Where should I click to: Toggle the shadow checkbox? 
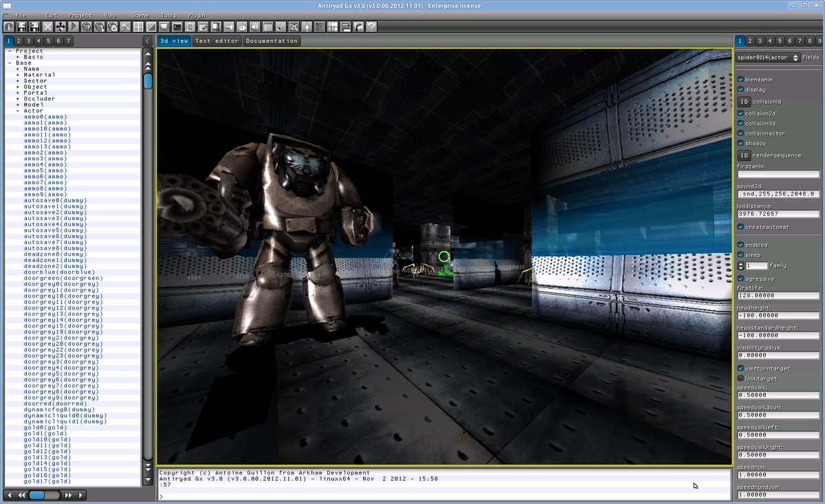point(740,143)
